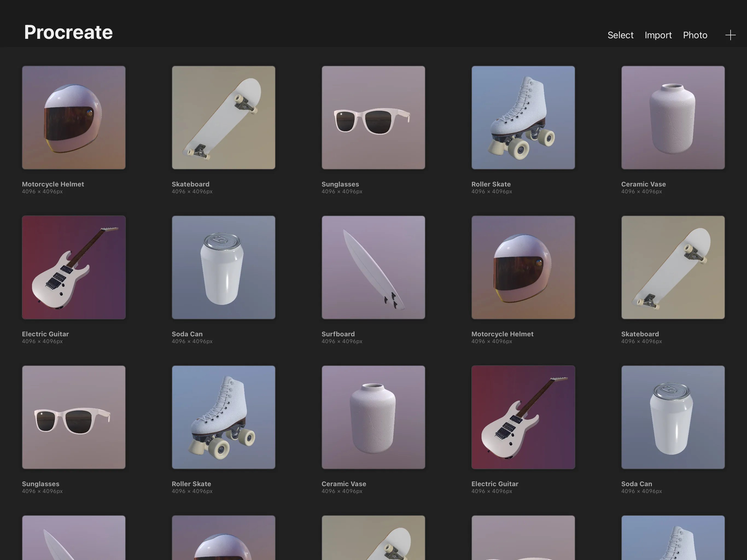Open the Surfboard artwork

pos(373,267)
